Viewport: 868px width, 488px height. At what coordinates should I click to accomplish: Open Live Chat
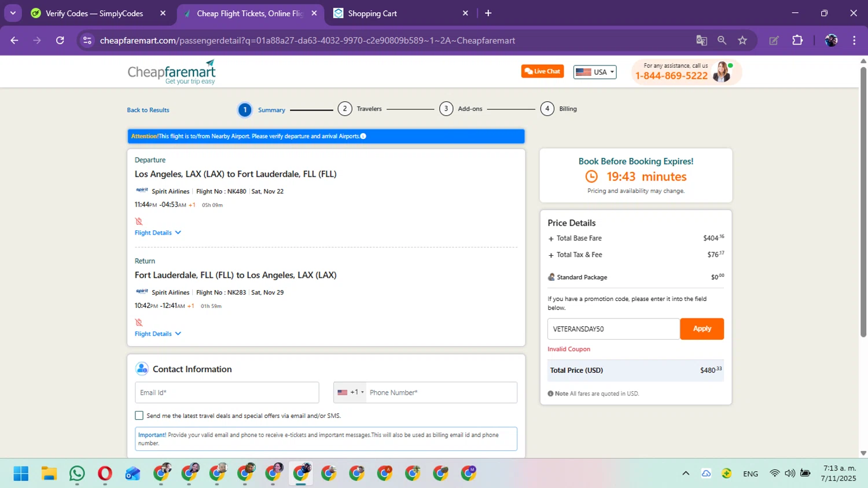point(542,71)
